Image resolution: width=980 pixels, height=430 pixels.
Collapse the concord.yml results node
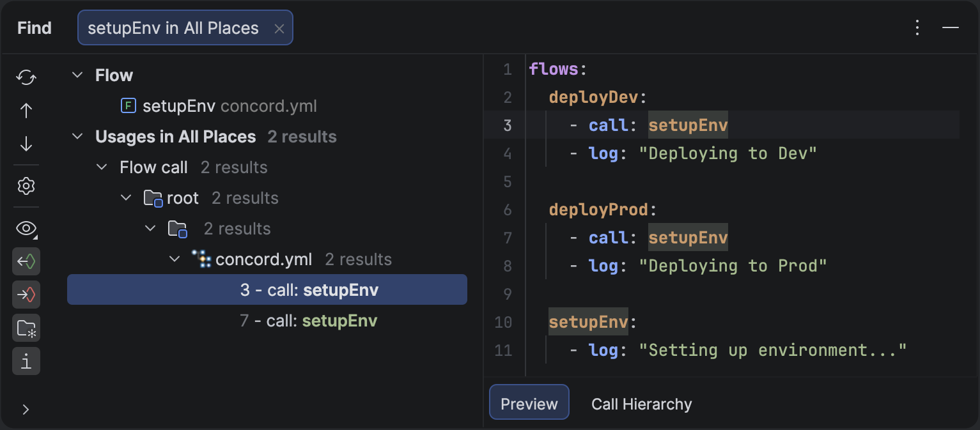(175, 259)
